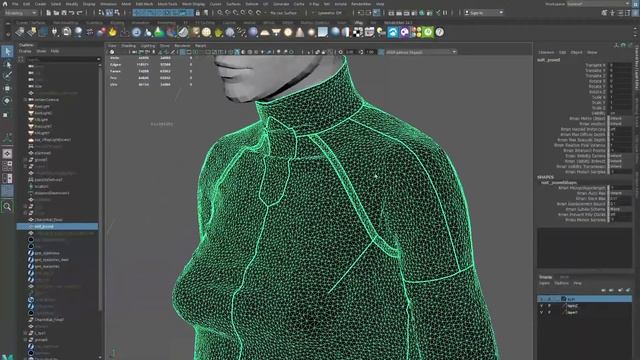Select the highlighted wall_ground outliner row
Screen dimensions: 640x360
(57, 226)
